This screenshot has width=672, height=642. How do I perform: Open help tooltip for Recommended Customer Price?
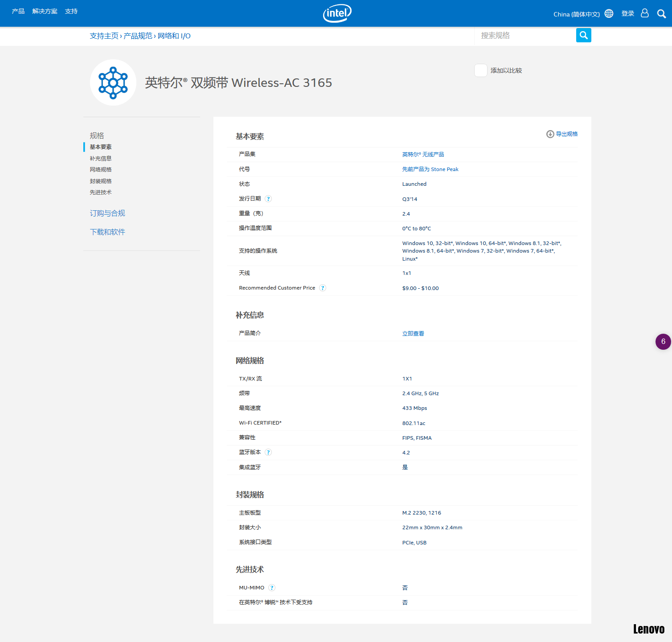pyautogui.click(x=323, y=288)
